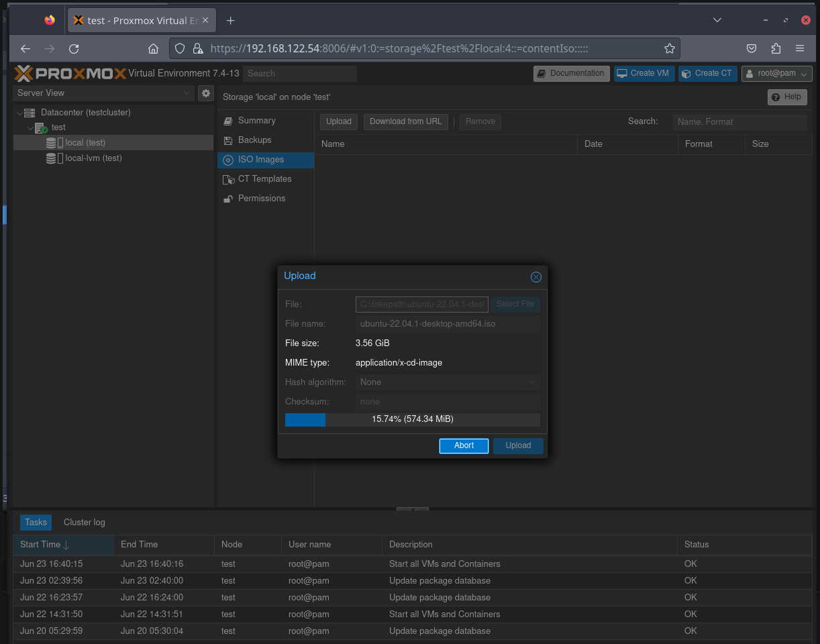Open the ISO Images panel icon
Screen dimensions: 820x644
pyautogui.click(x=228, y=160)
